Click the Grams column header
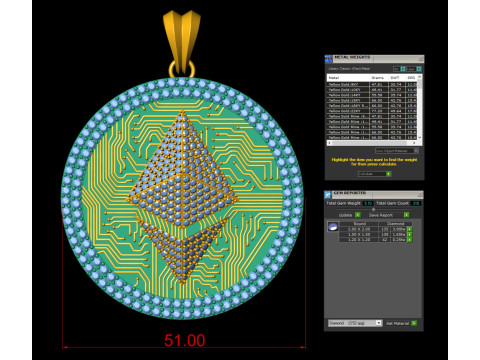The image size is (480, 360). coord(379,78)
